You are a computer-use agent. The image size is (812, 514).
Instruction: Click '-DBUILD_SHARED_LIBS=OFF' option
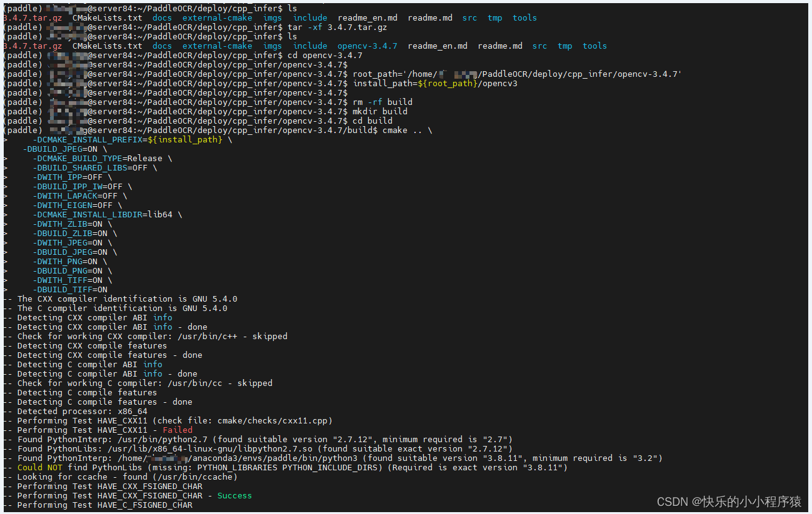[90, 168]
